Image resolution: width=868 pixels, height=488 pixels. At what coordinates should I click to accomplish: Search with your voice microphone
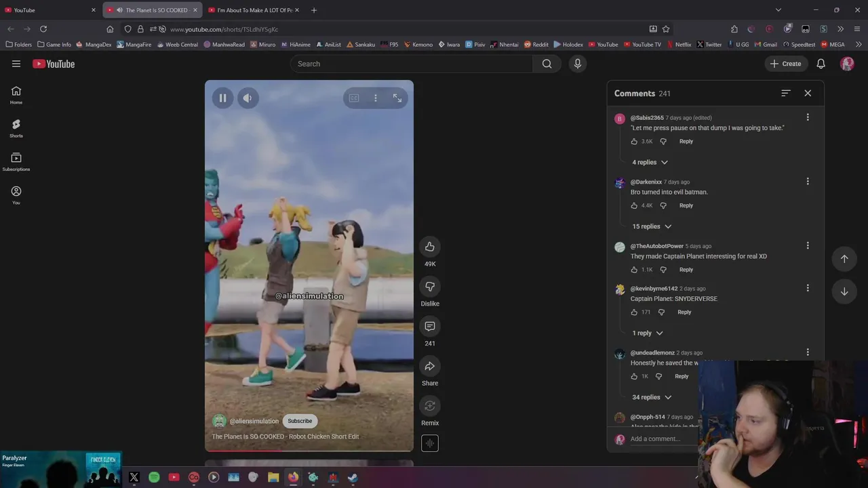pos(578,64)
